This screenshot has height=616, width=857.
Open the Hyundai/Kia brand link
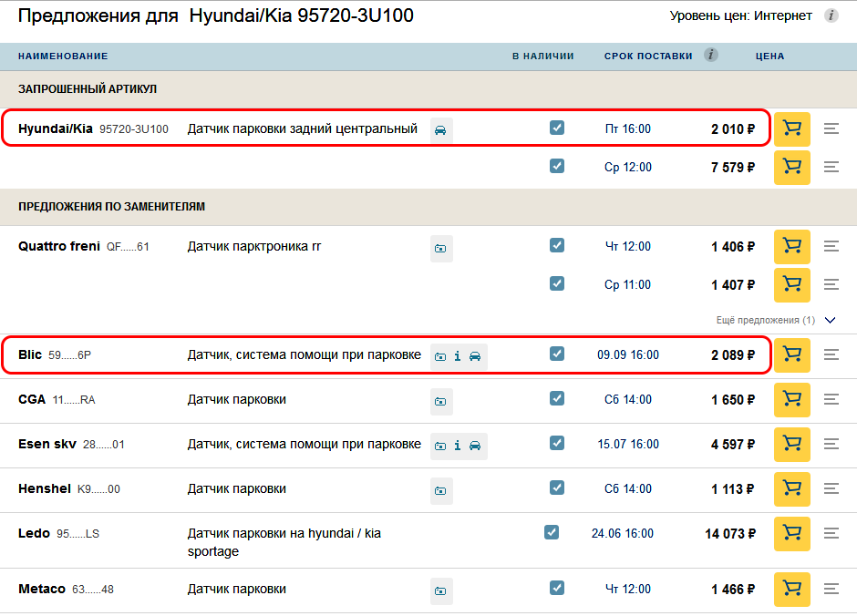(56, 128)
